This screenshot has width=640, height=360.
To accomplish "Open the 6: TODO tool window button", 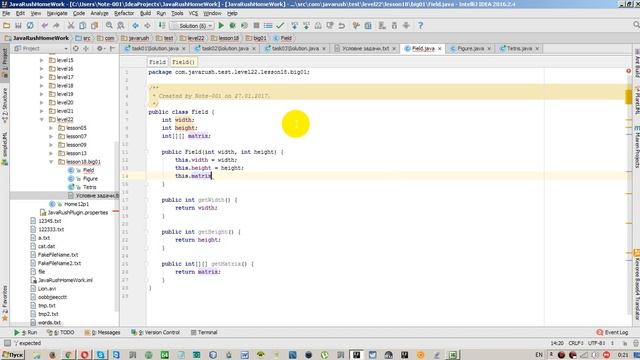I will pyautogui.click(x=60, y=332).
